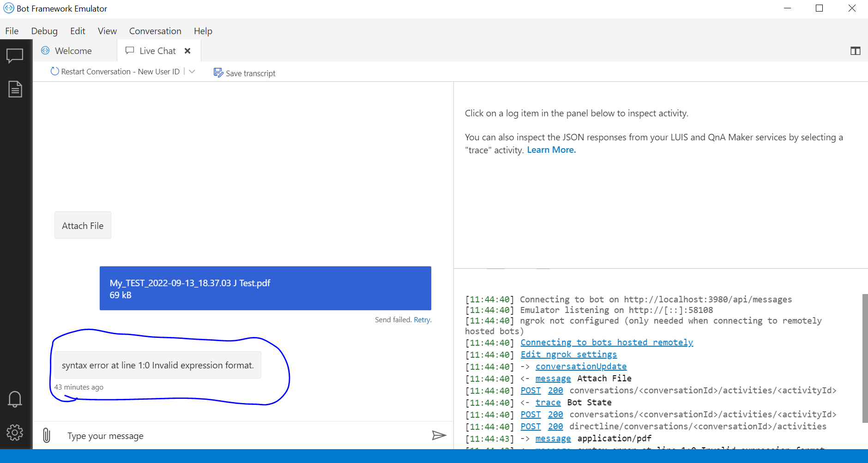Click the Save transcript icon
Screen dimensions: 868x463
[217, 72]
